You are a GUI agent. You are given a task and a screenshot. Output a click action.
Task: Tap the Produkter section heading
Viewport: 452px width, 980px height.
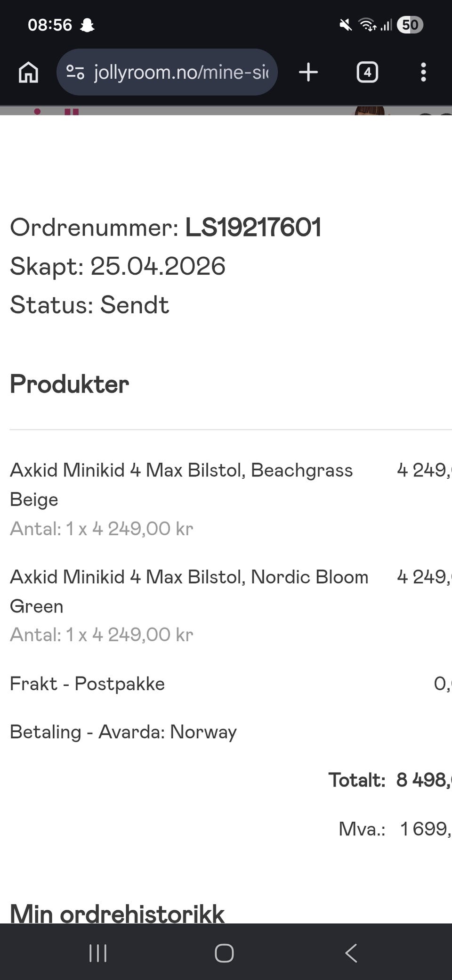[x=69, y=384]
